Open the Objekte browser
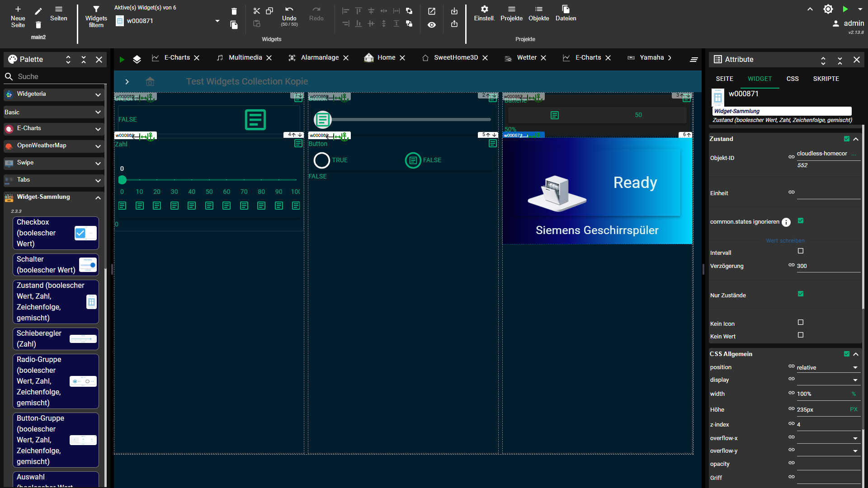Image resolution: width=868 pixels, height=488 pixels. point(538,13)
